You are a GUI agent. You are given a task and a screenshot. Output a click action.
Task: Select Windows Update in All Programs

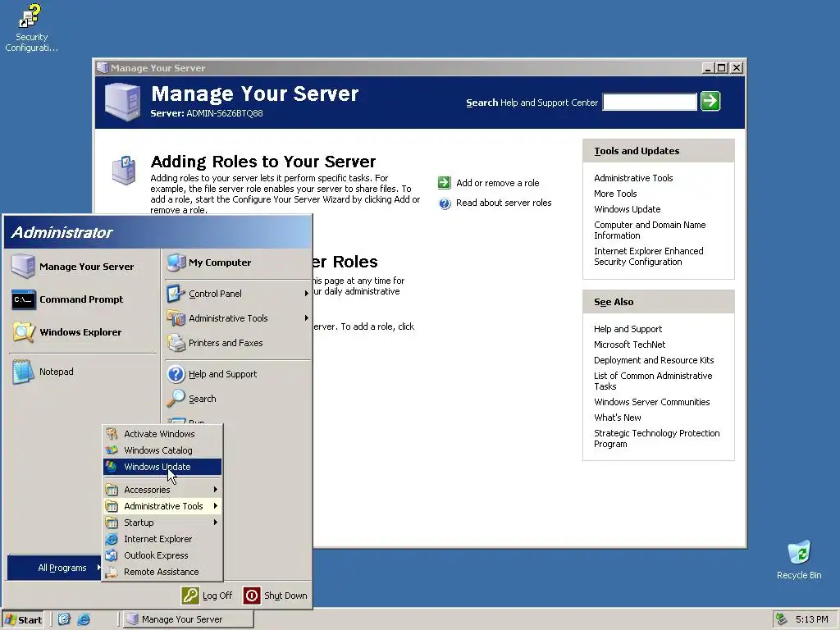point(162,467)
